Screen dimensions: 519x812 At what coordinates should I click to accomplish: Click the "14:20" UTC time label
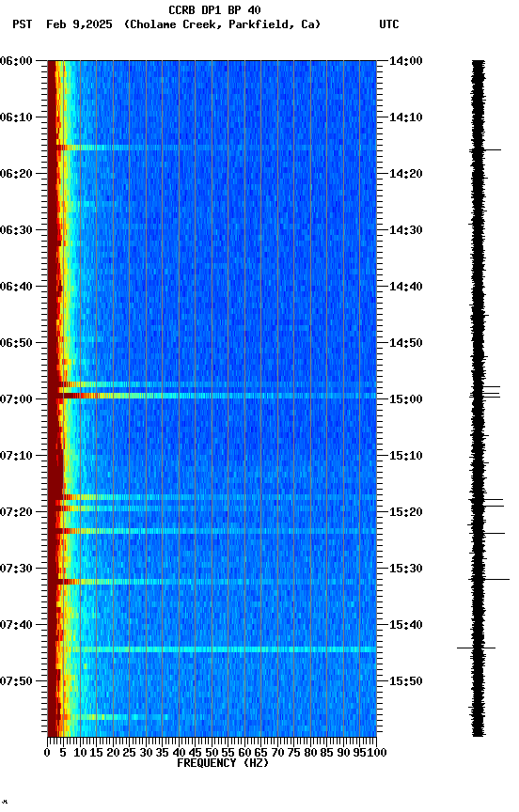click(406, 174)
